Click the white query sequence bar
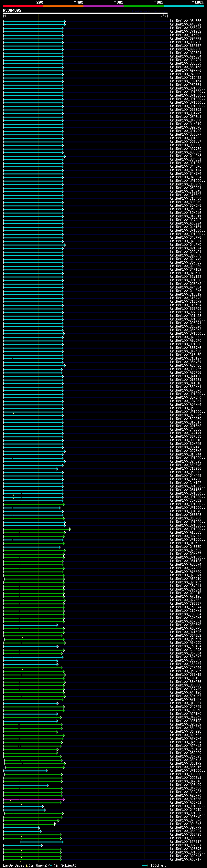This screenshot has width=207, height=868. [x=85, y=14]
